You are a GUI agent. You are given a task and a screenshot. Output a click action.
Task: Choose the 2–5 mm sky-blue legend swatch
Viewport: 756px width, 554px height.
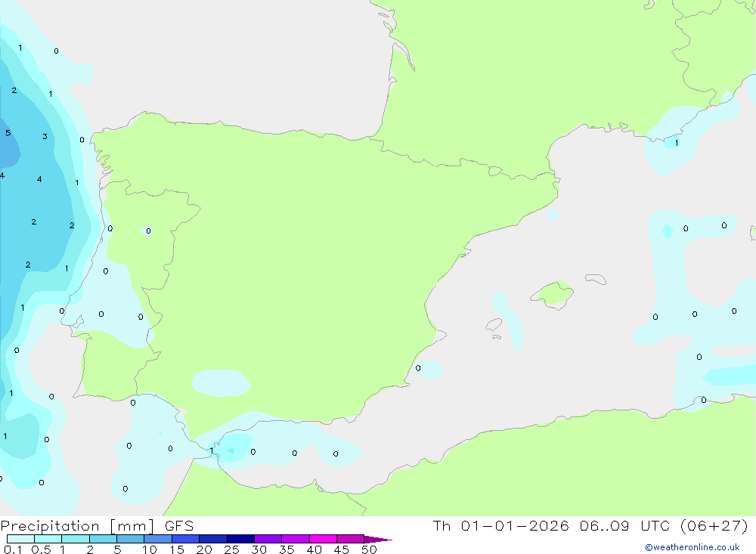(x=103, y=539)
